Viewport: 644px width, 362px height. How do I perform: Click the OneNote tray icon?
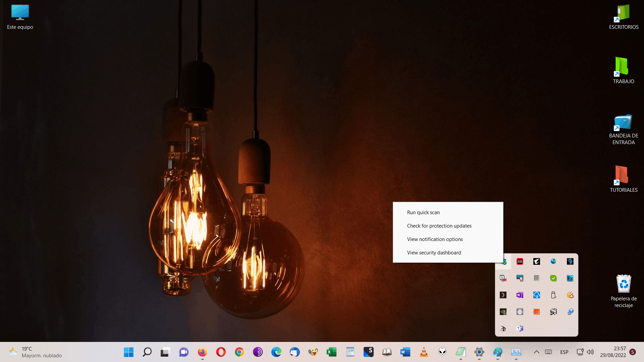pyautogui.click(x=520, y=295)
